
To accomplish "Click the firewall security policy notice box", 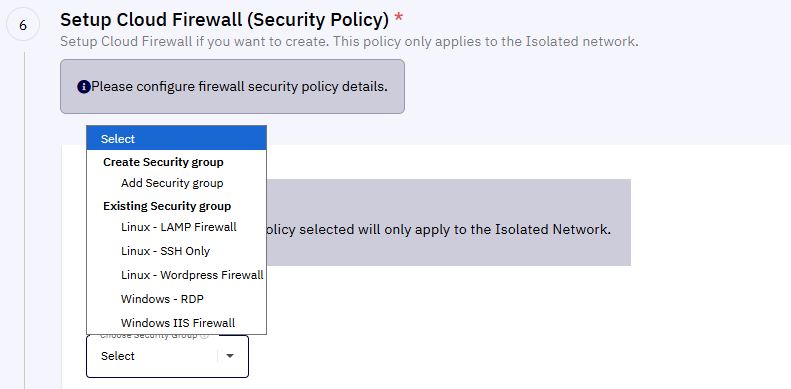I will (x=232, y=87).
